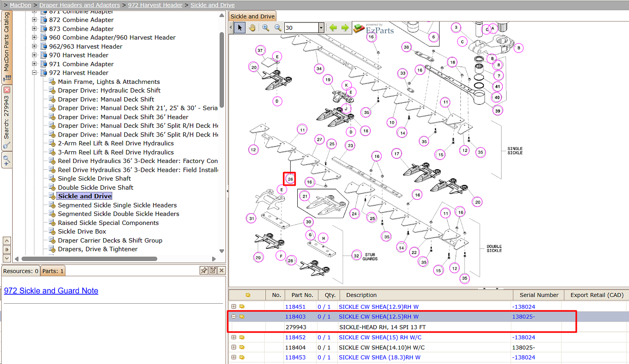Click the note icon on row 118404
The height and width of the screenshot is (364, 629).
[x=242, y=347]
